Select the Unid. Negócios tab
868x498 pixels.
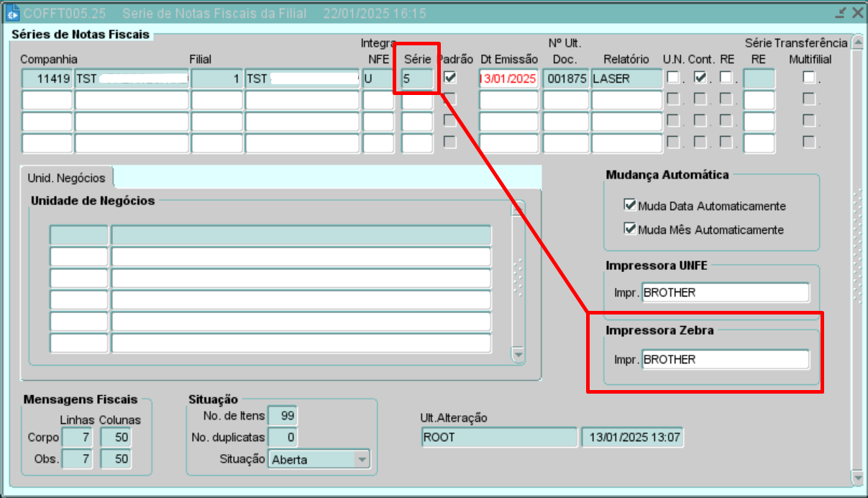click(x=66, y=178)
